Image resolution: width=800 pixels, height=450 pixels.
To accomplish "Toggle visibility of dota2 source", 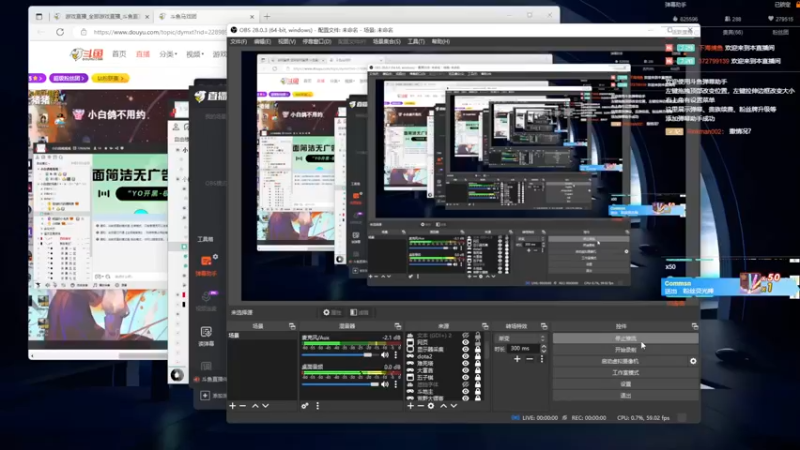I will (x=465, y=357).
